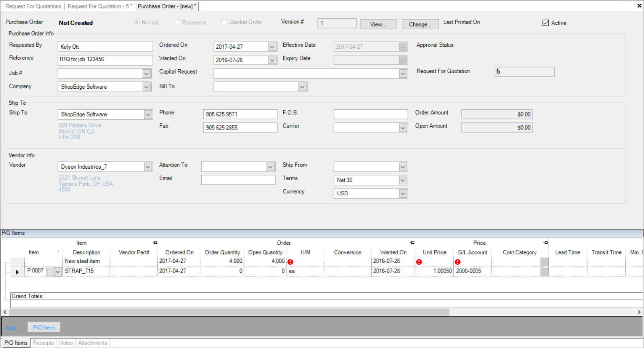Click the Request For Quotation number field
The image size is (644, 348).
click(525, 72)
